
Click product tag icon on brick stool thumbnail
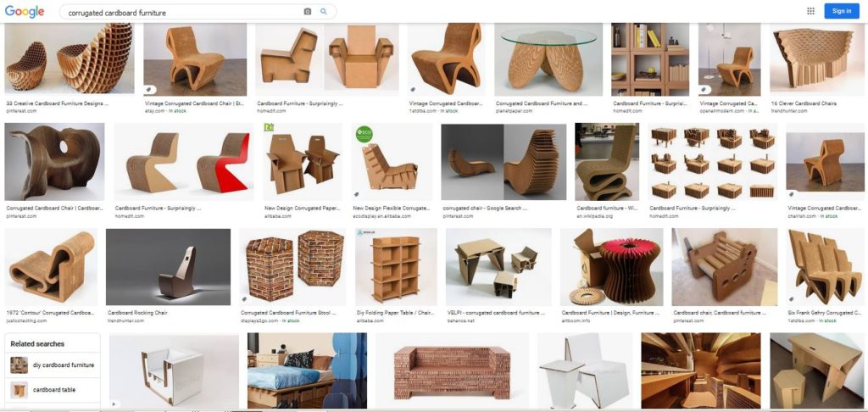tap(246, 298)
